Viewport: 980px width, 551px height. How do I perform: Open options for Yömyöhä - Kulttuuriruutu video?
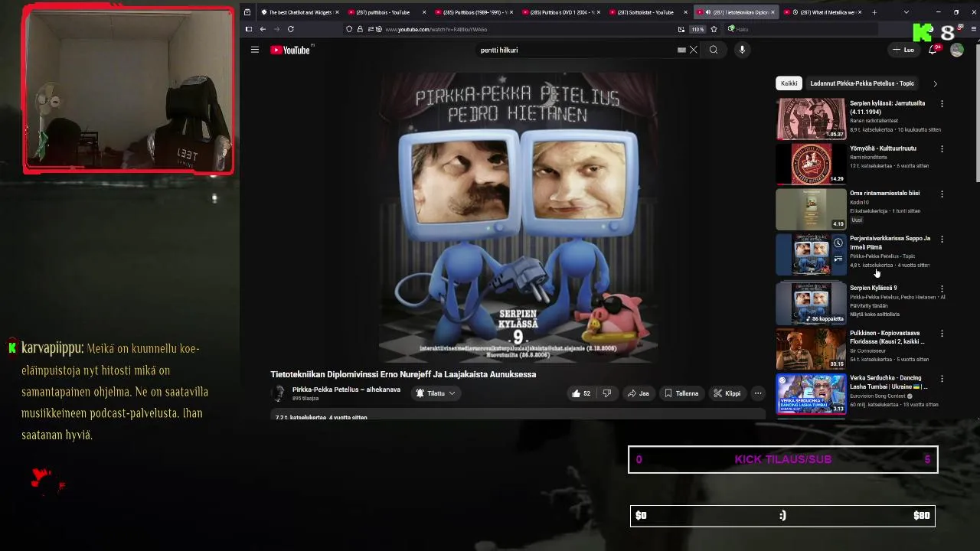[942, 148]
